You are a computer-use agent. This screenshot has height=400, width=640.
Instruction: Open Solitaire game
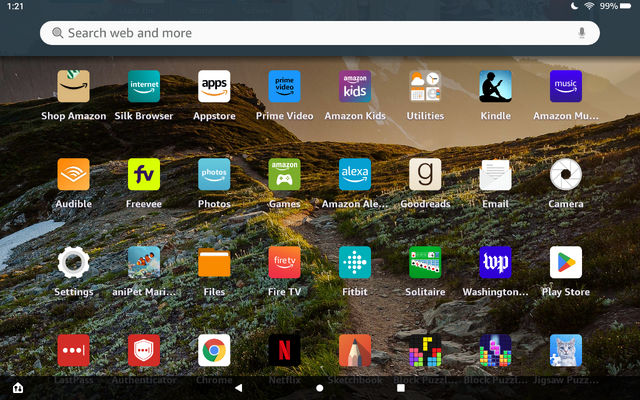(x=425, y=262)
